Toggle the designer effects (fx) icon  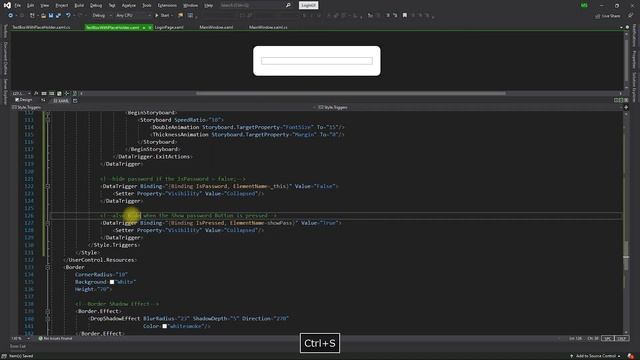click(36, 93)
